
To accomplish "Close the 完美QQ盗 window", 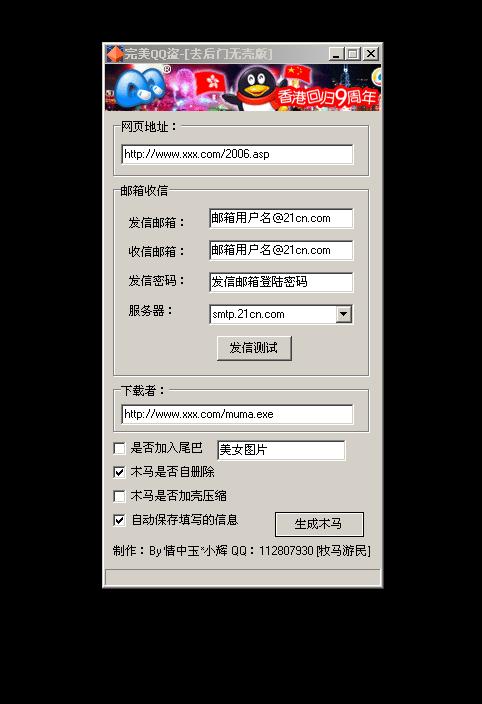I will pyautogui.click(x=371, y=54).
